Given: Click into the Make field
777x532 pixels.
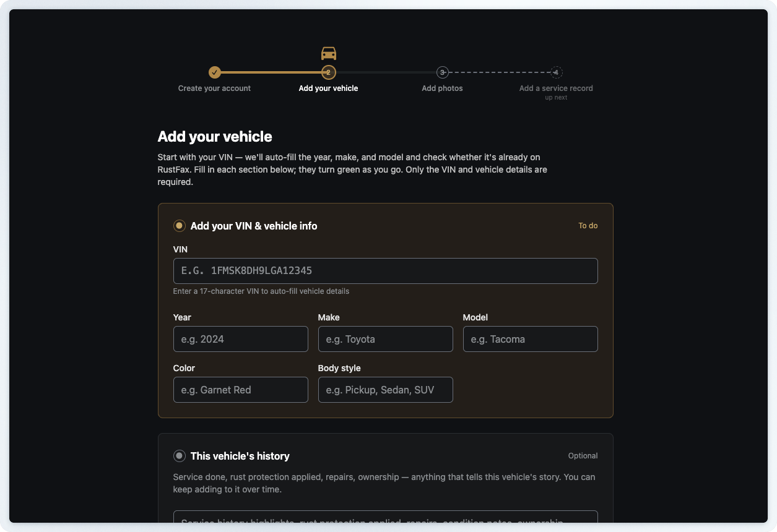Looking at the screenshot, I should (385, 339).
